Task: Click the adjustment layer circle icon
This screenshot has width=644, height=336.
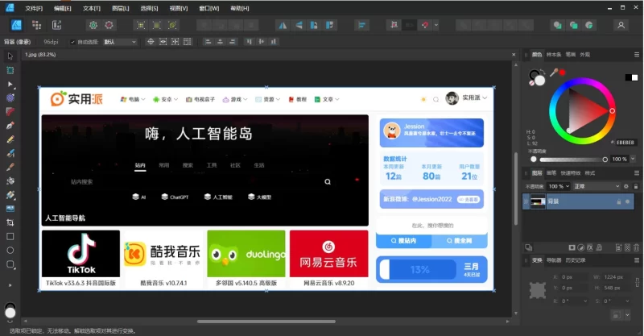Action: pyautogui.click(x=580, y=247)
